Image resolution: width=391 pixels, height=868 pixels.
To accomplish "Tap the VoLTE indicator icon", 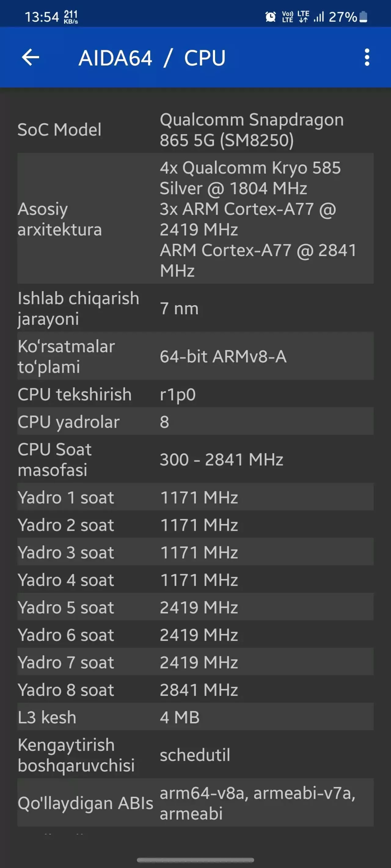I will coord(287,16).
